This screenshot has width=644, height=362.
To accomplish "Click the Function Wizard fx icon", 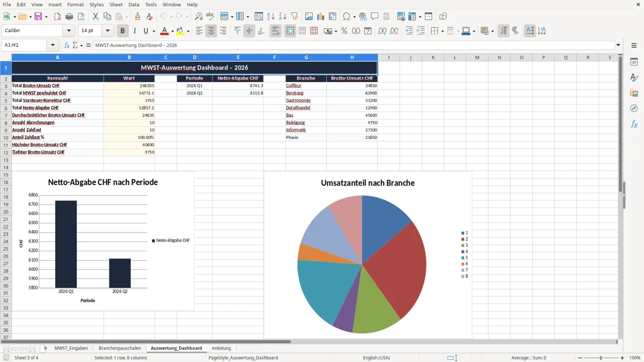I will click(67, 45).
